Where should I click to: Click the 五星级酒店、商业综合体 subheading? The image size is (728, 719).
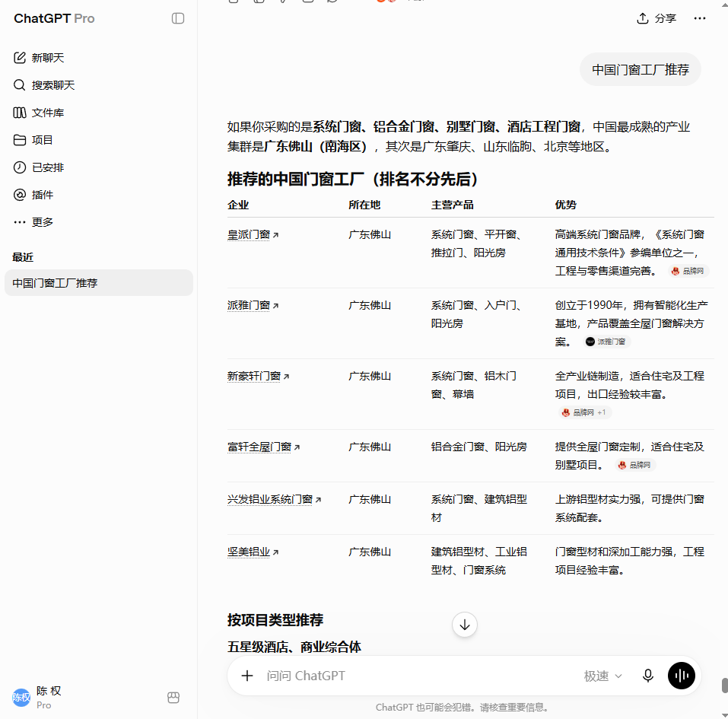click(x=294, y=647)
